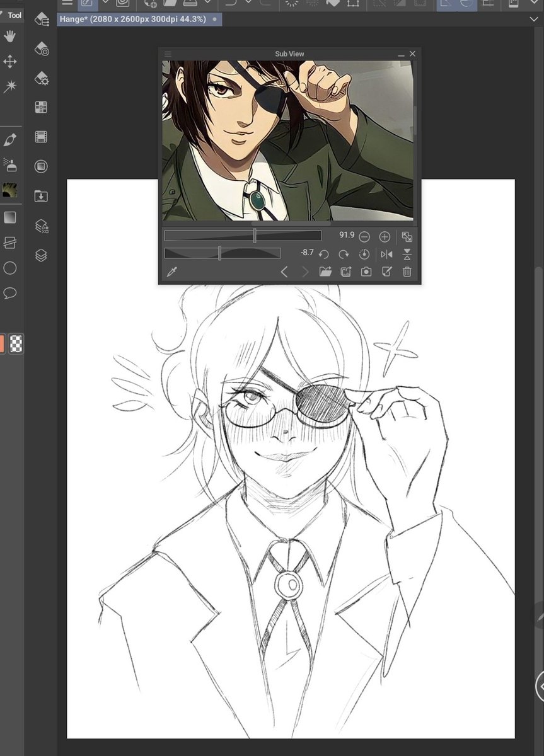Image resolution: width=544 pixels, height=756 pixels.
Task: Expand the canvas tab list chevron
Action: click(x=534, y=20)
